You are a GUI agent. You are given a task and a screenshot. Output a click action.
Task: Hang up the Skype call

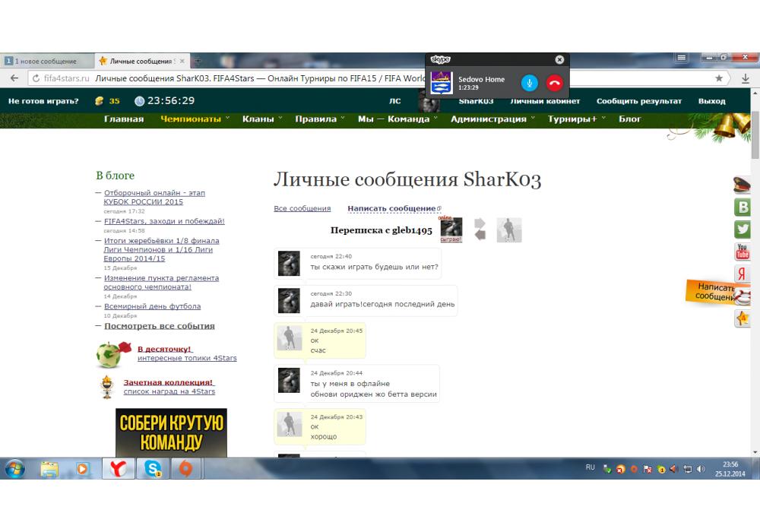click(554, 83)
